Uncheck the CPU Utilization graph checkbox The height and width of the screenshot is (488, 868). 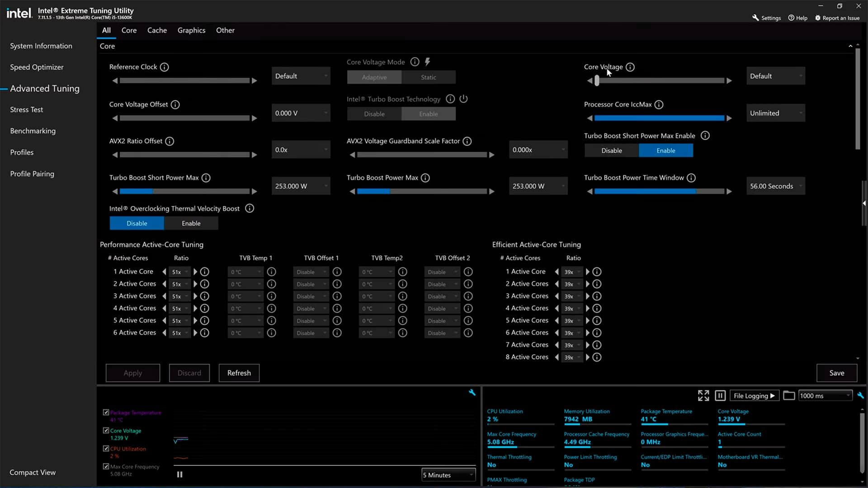(x=106, y=449)
